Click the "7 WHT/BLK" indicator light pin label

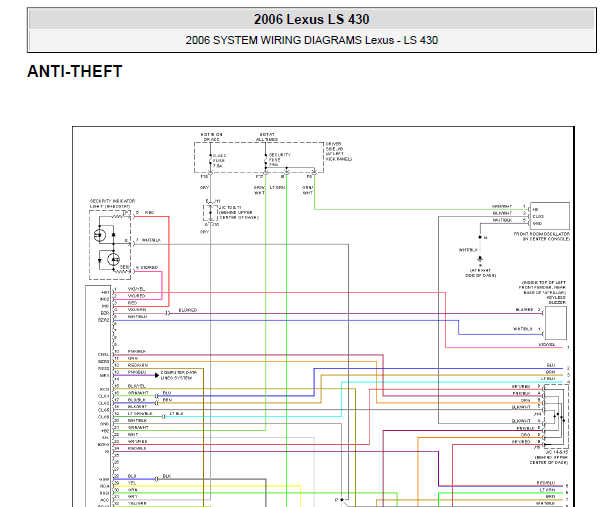click(x=148, y=240)
